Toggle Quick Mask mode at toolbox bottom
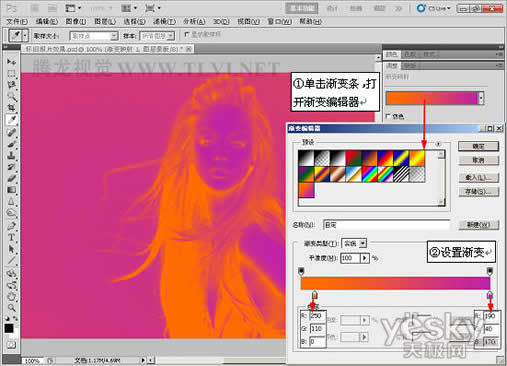The image size is (507, 366). tap(11, 344)
